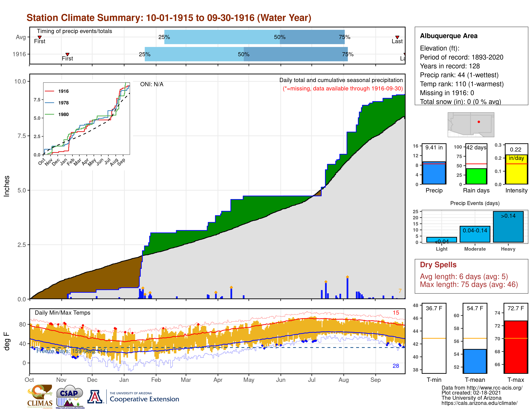
Task: Click the Light precip events bar
Action: (x=441, y=240)
